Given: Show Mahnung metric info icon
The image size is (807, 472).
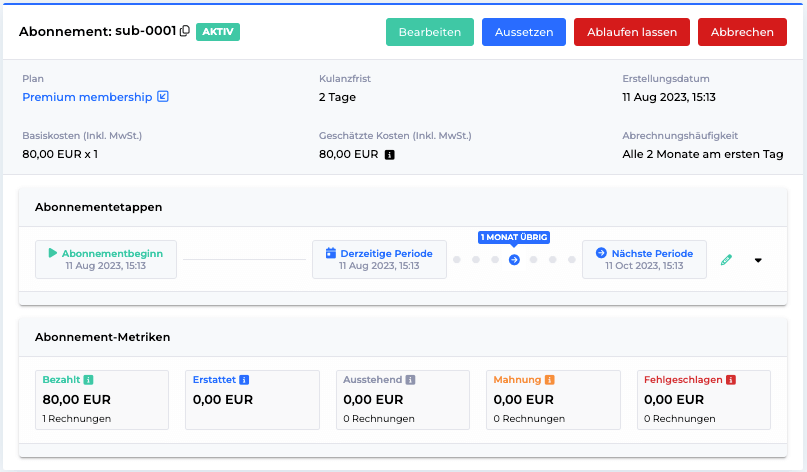Looking at the screenshot, I should (x=550, y=380).
